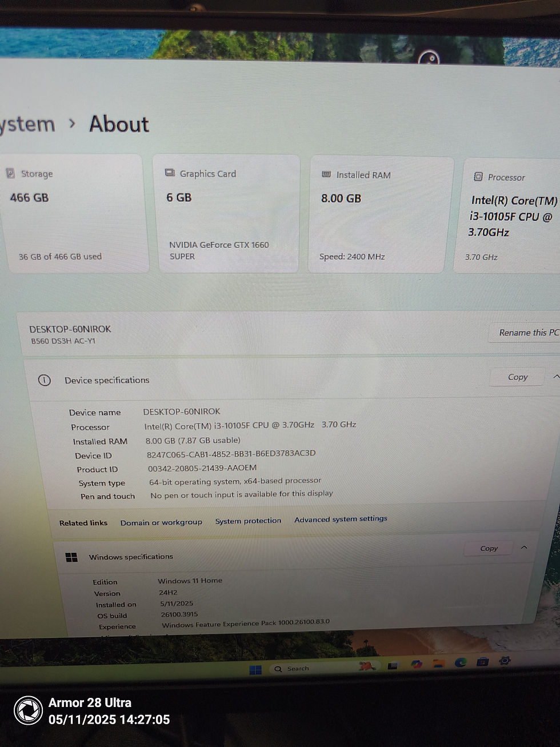This screenshot has height=747, width=560.
Task: Copy the Device specifications
Action: (518, 377)
